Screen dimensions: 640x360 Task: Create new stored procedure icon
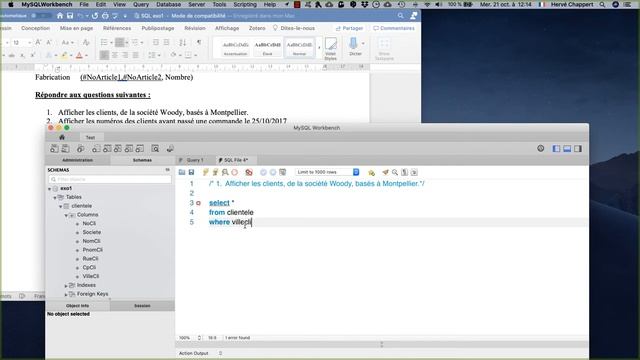129,149
